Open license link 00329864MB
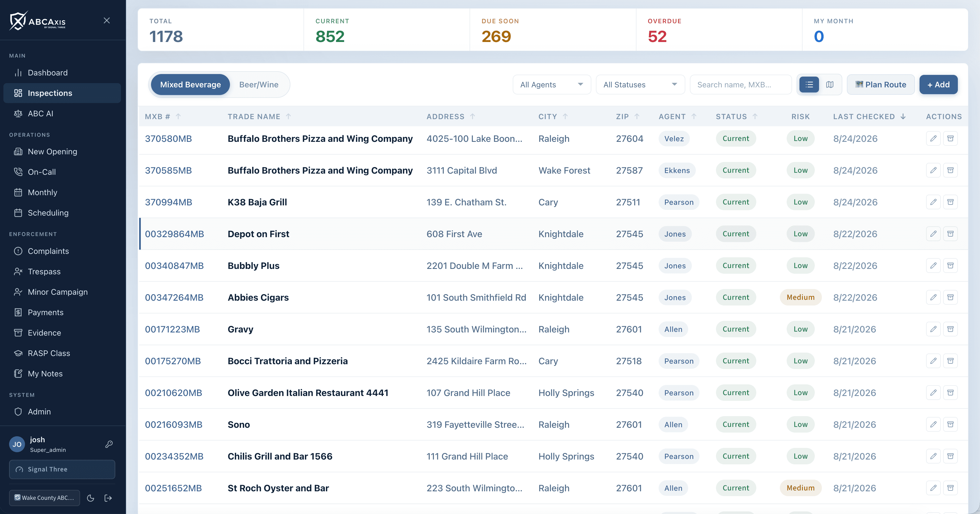 click(174, 234)
